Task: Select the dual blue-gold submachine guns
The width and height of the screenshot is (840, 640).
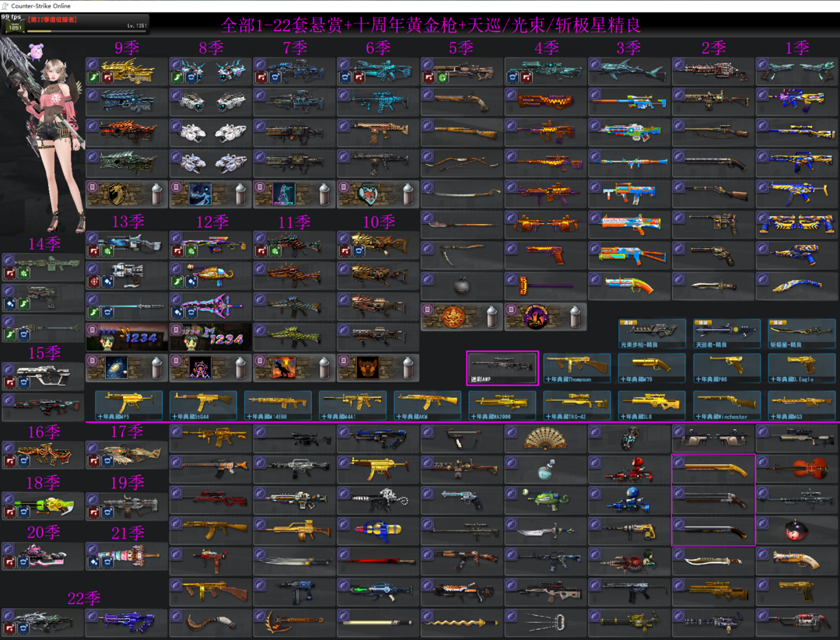Action: click(798, 225)
